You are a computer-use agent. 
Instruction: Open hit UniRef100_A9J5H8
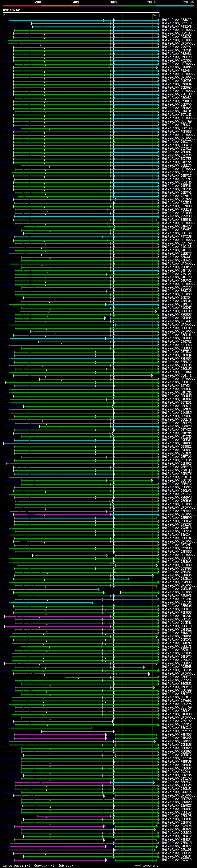177,667
